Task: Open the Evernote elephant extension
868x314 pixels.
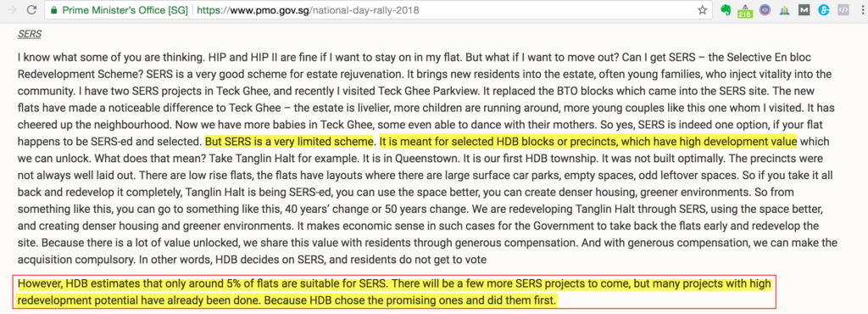Action: (726, 10)
